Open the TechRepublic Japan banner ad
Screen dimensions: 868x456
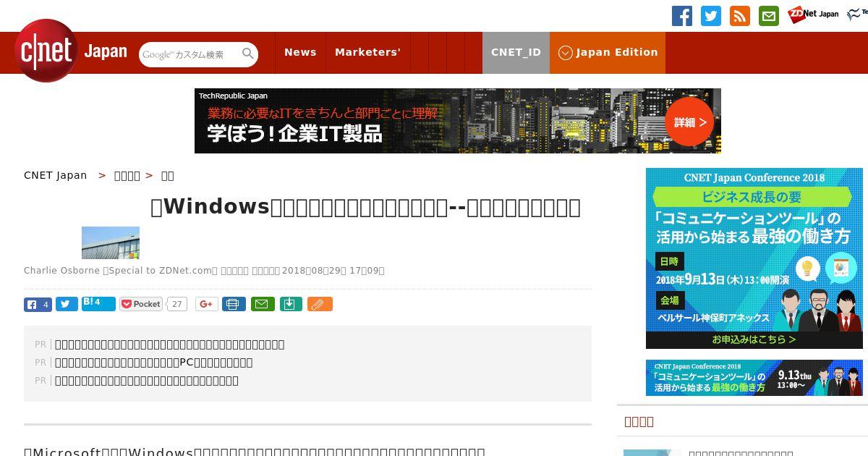pos(457,121)
